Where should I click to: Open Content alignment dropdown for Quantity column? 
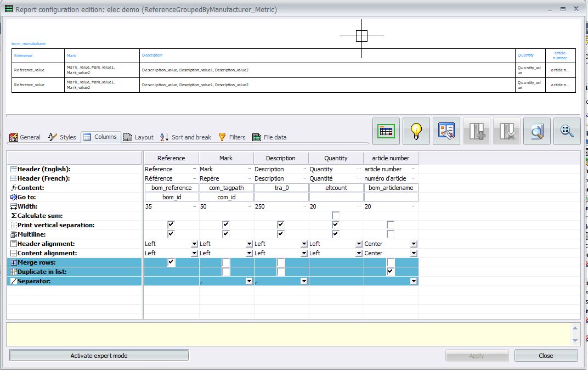(x=359, y=253)
